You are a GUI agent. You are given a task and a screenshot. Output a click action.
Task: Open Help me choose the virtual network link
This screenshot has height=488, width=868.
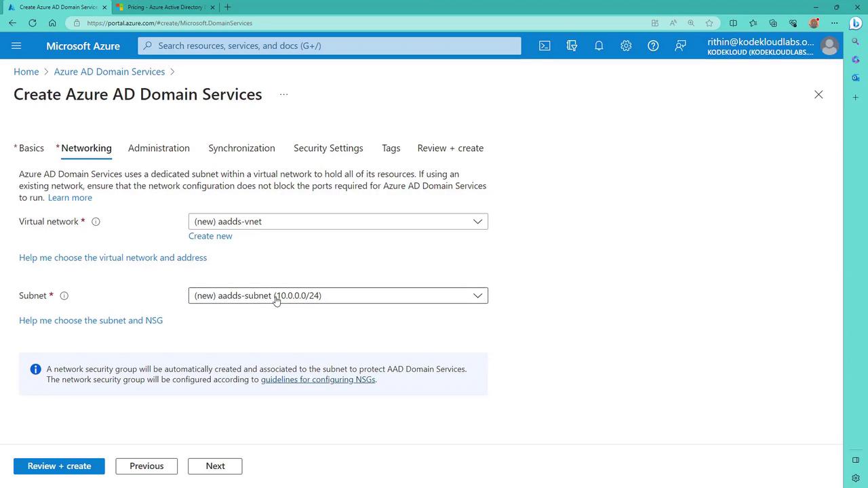113,258
